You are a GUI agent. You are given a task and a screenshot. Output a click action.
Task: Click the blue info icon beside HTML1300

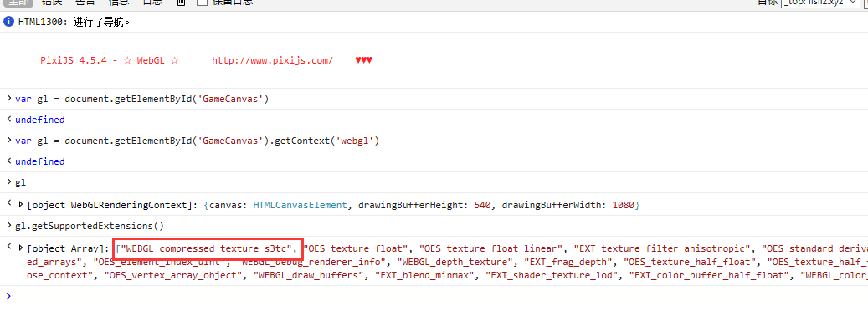coord(8,23)
